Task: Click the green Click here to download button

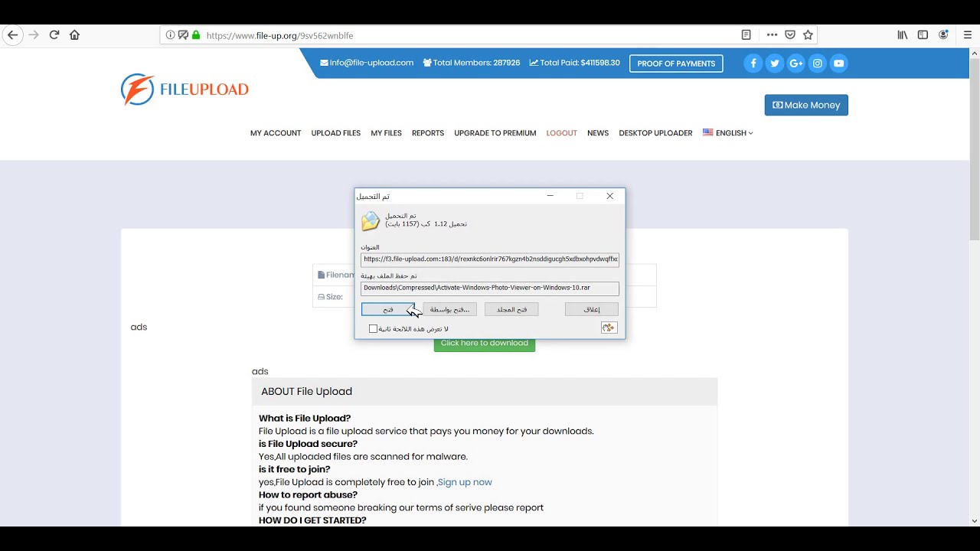Action: coord(485,344)
